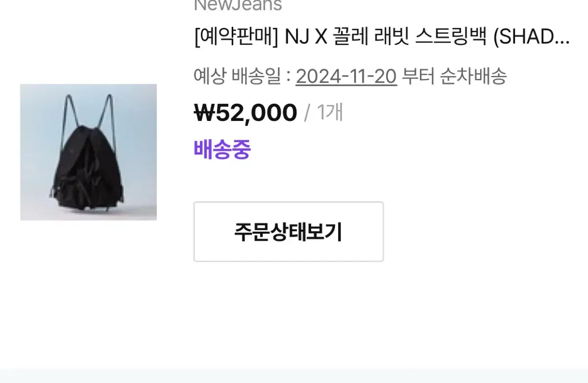Click the ₩52,000 price text
Viewport: 588px width, 383px height.
pyautogui.click(x=245, y=113)
